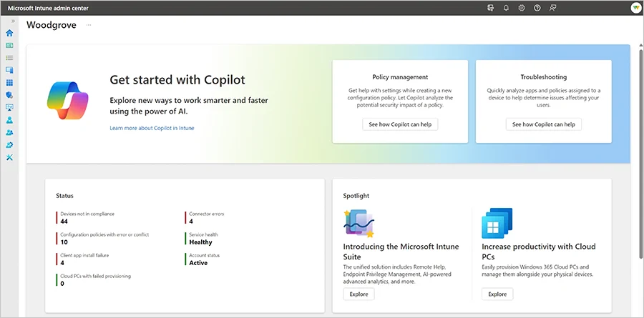
Task: Expand the sidebar with double-chevron
Action: (13, 21)
